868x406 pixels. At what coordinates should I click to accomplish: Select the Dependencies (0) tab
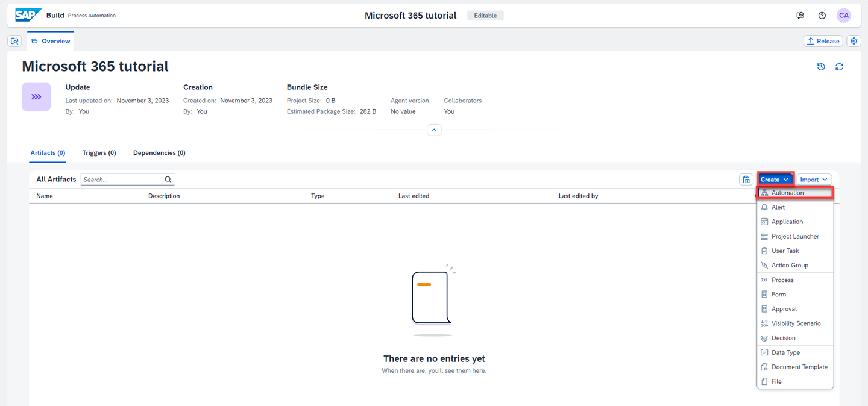pyautogui.click(x=159, y=153)
